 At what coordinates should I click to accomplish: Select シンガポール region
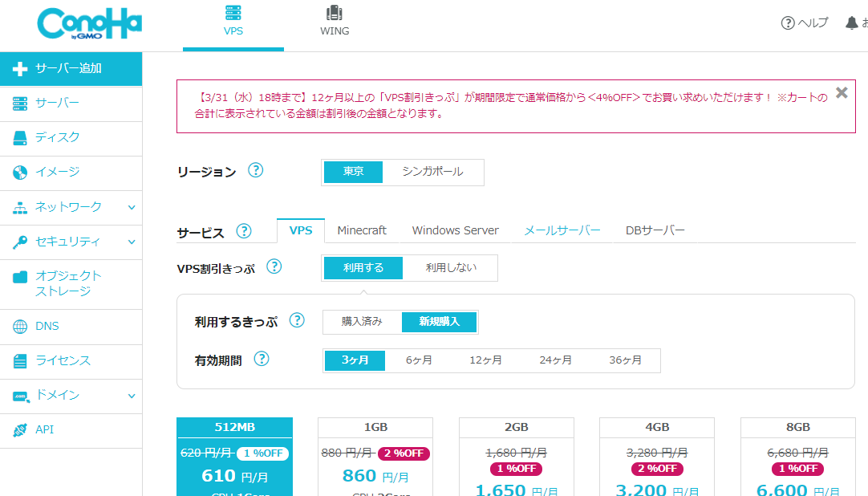[432, 173]
